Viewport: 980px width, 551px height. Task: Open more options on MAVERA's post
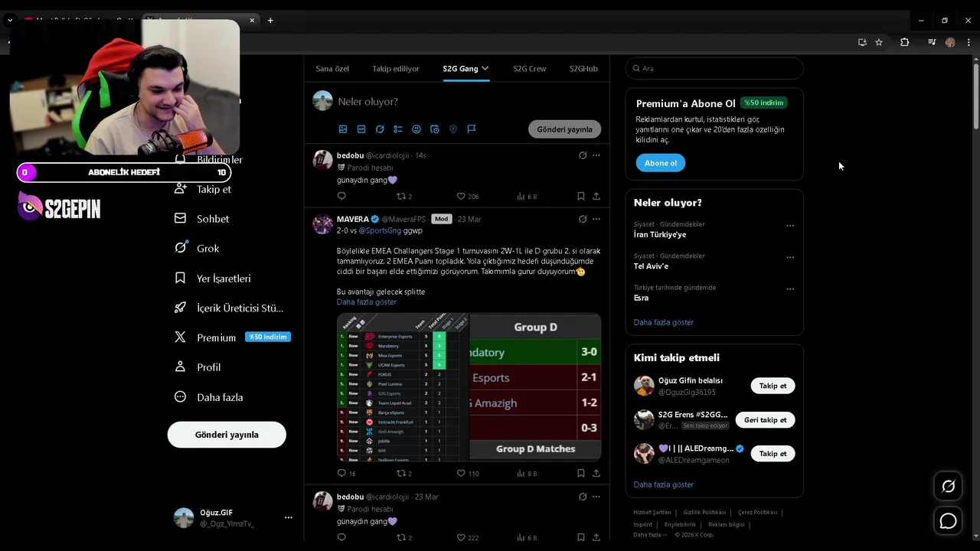pyautogui.click(x=596, y=219)
